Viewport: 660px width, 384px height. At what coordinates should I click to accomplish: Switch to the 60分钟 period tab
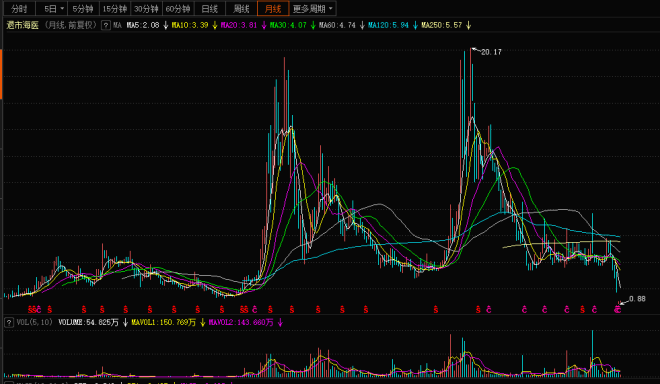tap(178, 8)
